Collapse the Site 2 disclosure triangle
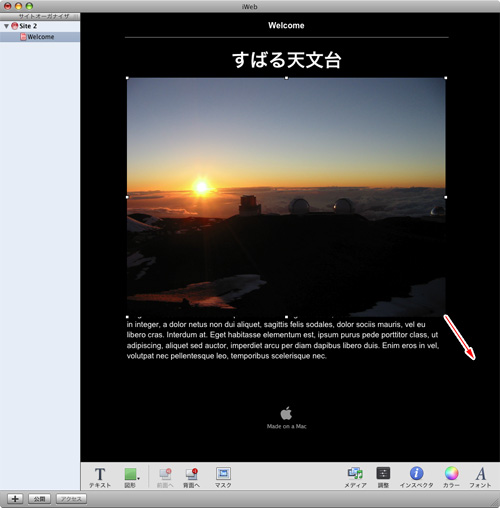 point(6,26)
